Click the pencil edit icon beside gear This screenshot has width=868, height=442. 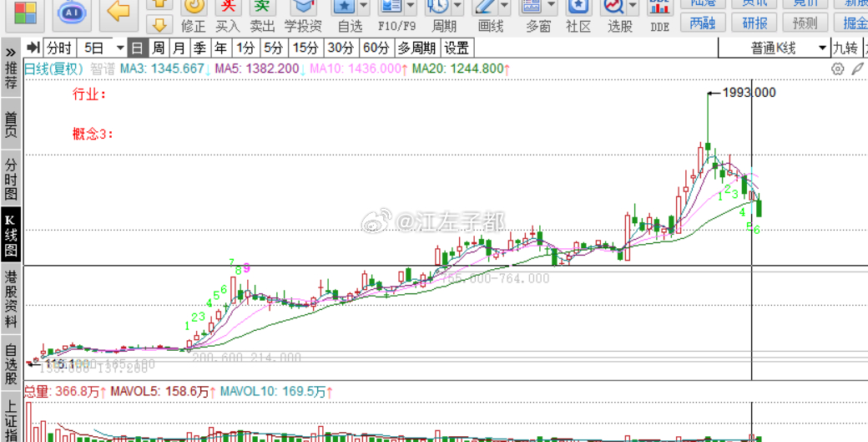click(x=857, y=69)
